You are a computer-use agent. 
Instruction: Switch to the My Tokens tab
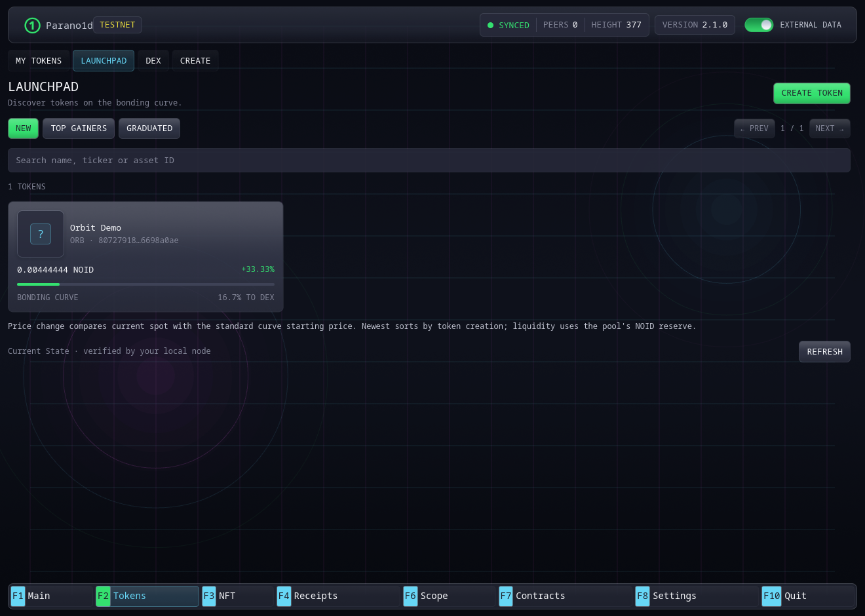(x=39, y=61)
